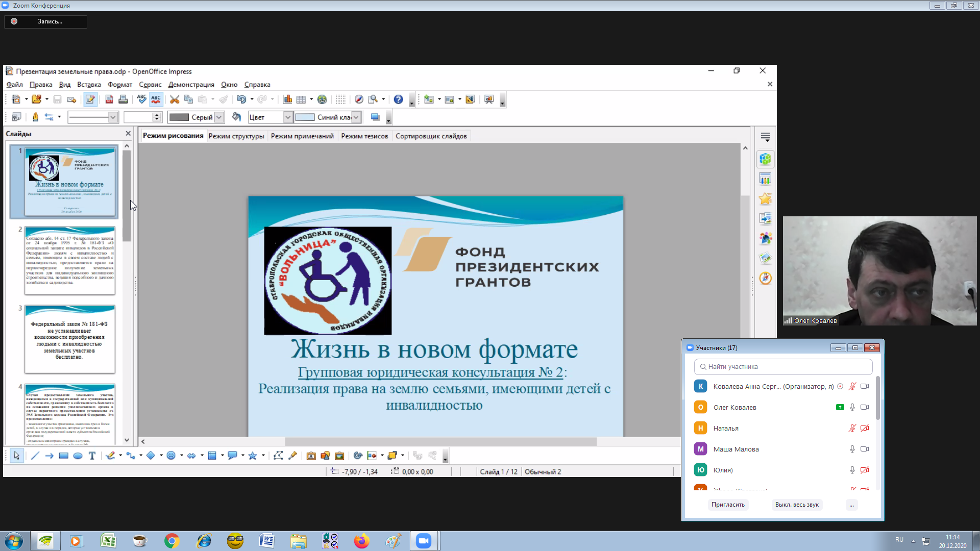Click the Cut scissors icon
Image resolution: width=980 pixels, height=551 pixels.
175,99
